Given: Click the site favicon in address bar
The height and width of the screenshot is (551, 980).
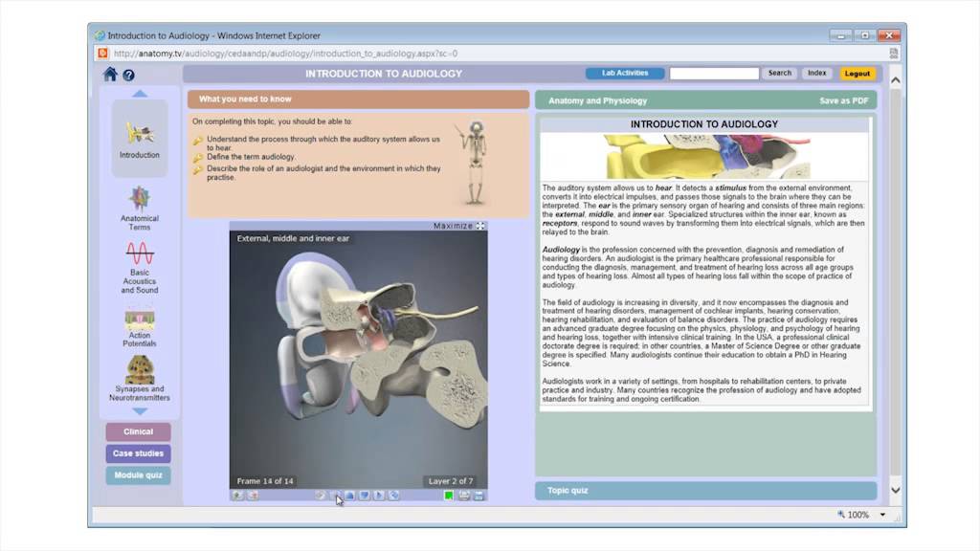Looking at the screenshot, I should [102, 54].
